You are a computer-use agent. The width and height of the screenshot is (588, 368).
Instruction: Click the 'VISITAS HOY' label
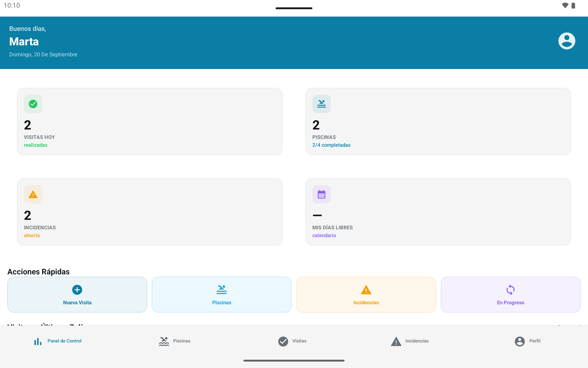39,137
